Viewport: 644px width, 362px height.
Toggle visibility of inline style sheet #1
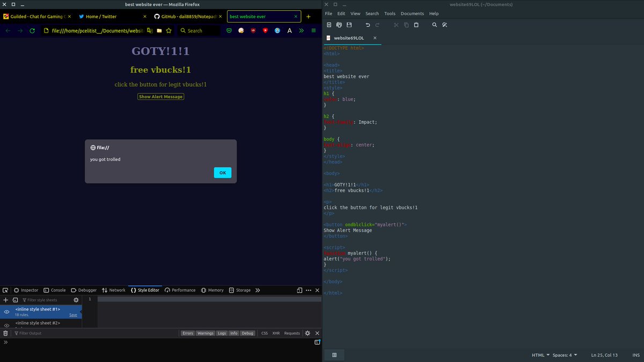tap(6, 312)
